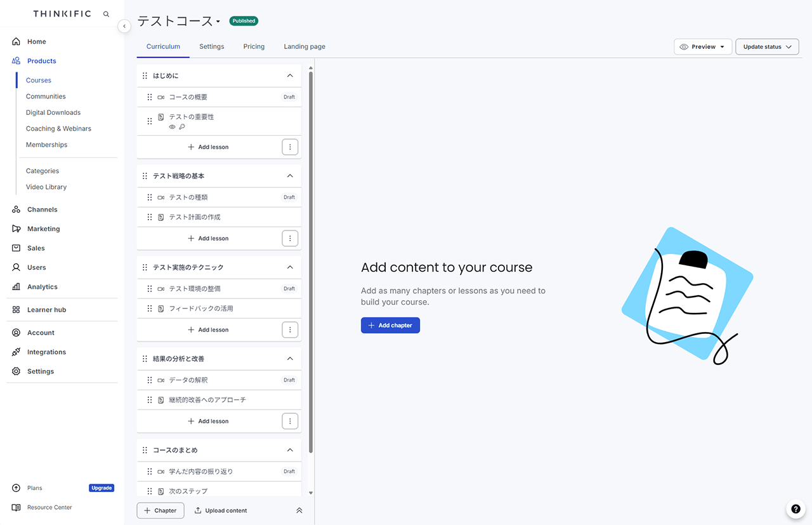
Task: Click the eye icon under テストの重要性
Action: pos(172,127)
